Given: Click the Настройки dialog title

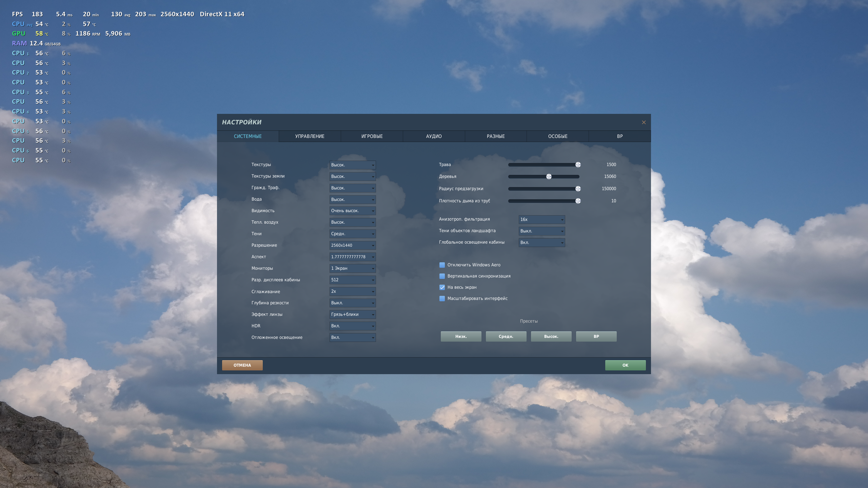Looking at the screenshot, I should pos(242,122).
